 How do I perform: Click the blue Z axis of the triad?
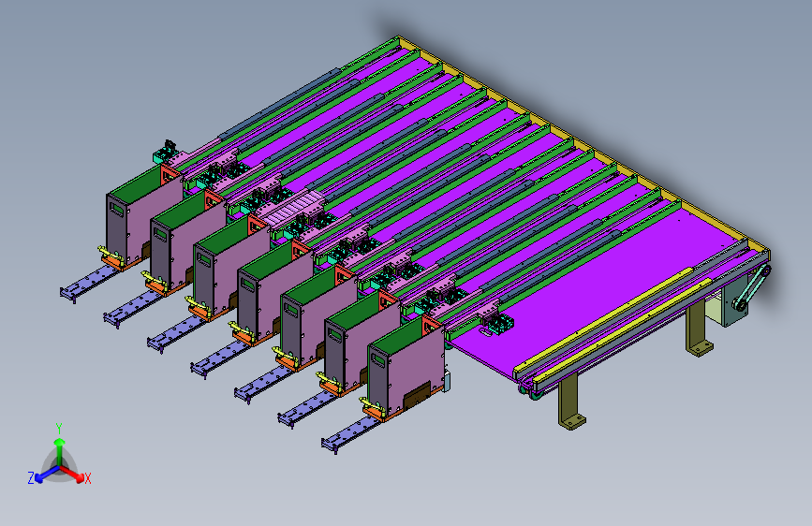[47, 475]
